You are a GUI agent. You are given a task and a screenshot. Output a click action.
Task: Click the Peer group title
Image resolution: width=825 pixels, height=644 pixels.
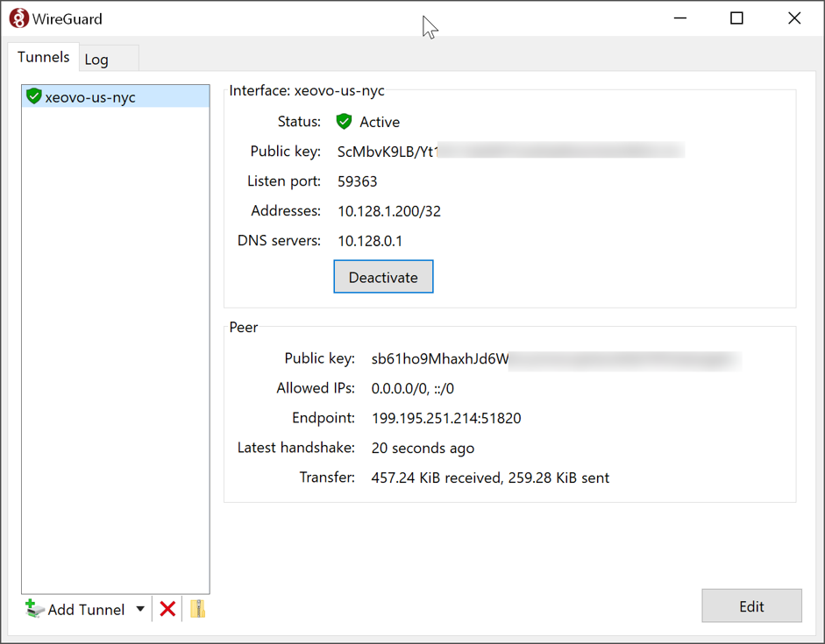pos(244,327)
